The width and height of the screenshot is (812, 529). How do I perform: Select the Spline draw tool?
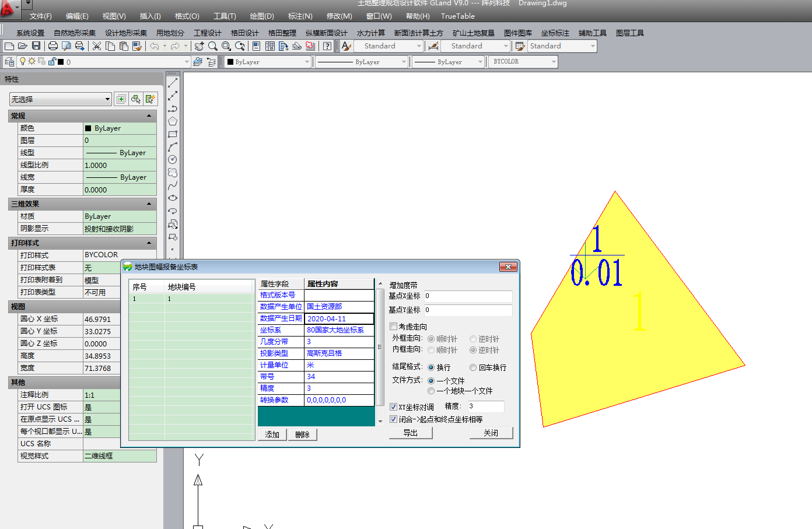173,185
